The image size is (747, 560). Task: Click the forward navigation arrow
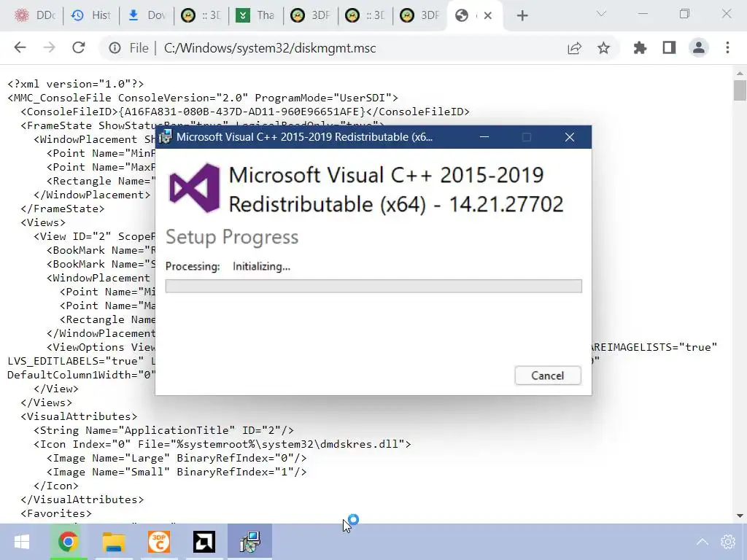pyautogui.click(x=50, y=47)
